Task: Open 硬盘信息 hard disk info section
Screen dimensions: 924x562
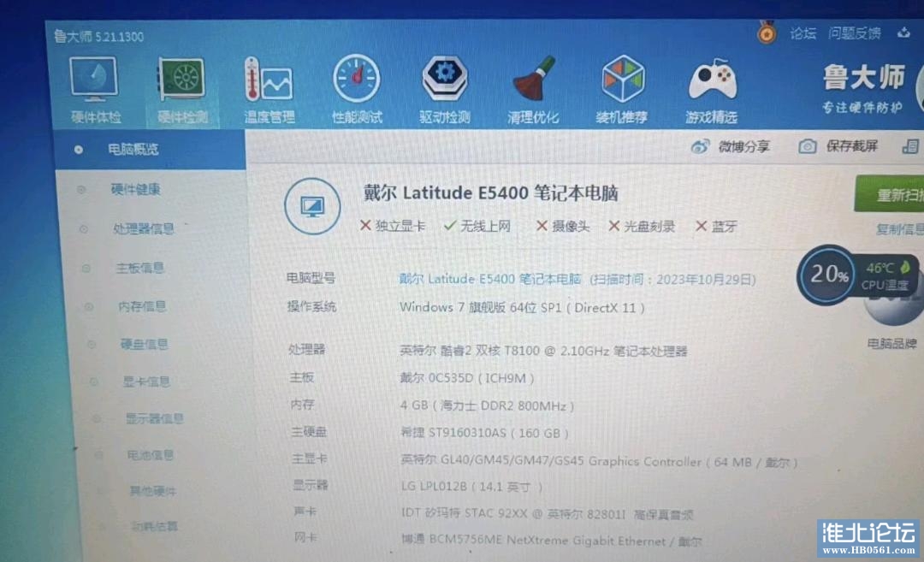Action: (144, 344)
